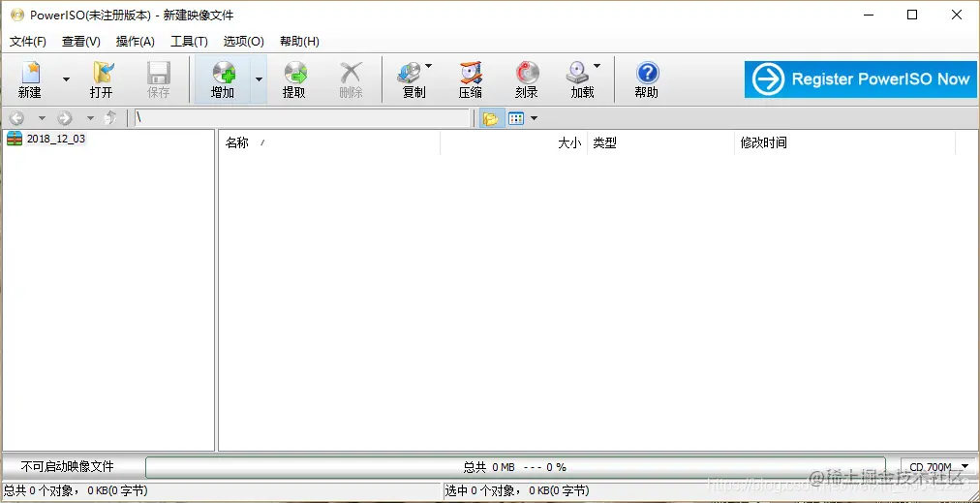Click the Register PowerISO Now banner

(860, 79)
